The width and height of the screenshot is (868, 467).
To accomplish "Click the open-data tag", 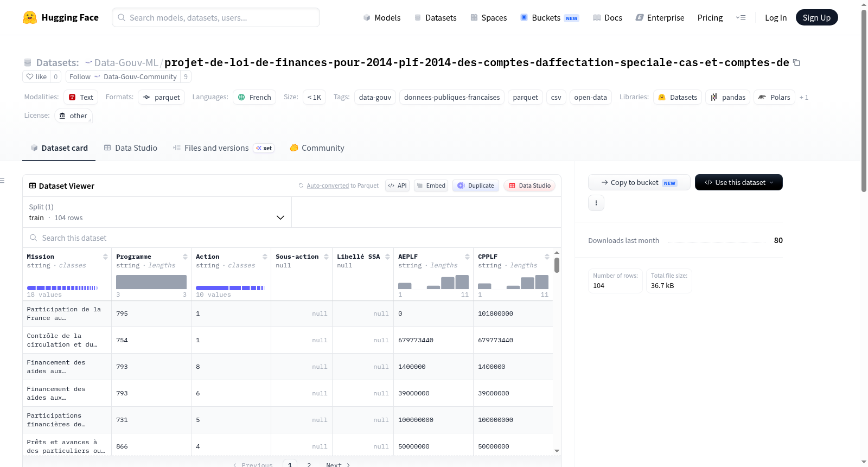I will [x=590, y=97].
